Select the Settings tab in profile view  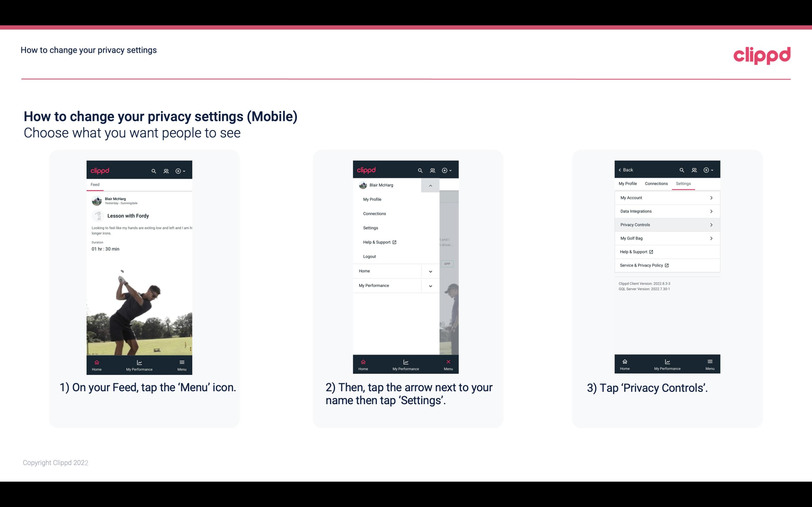coord(683,183)
